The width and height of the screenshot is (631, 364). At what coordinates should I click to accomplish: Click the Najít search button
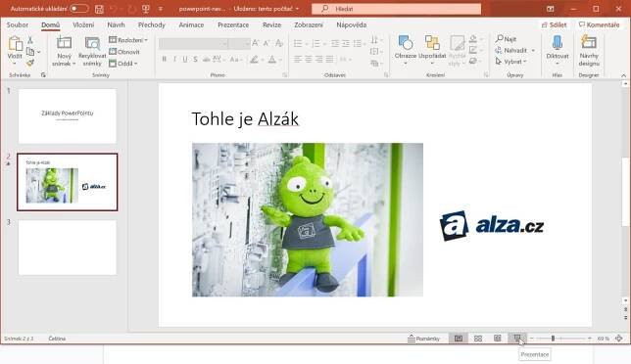[507, 39]
